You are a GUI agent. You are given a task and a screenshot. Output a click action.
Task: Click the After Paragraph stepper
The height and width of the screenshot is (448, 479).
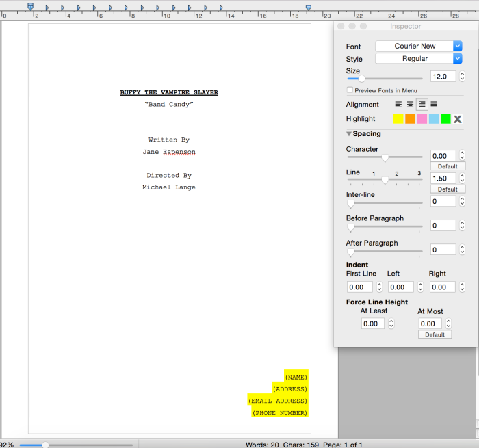pyautogui.click(x=462, y=250)
